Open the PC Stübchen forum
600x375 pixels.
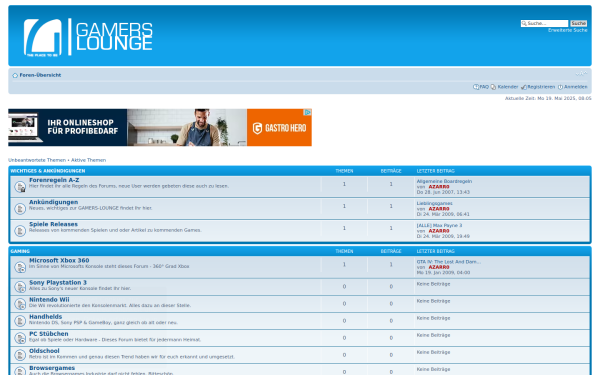click(49, 334)
